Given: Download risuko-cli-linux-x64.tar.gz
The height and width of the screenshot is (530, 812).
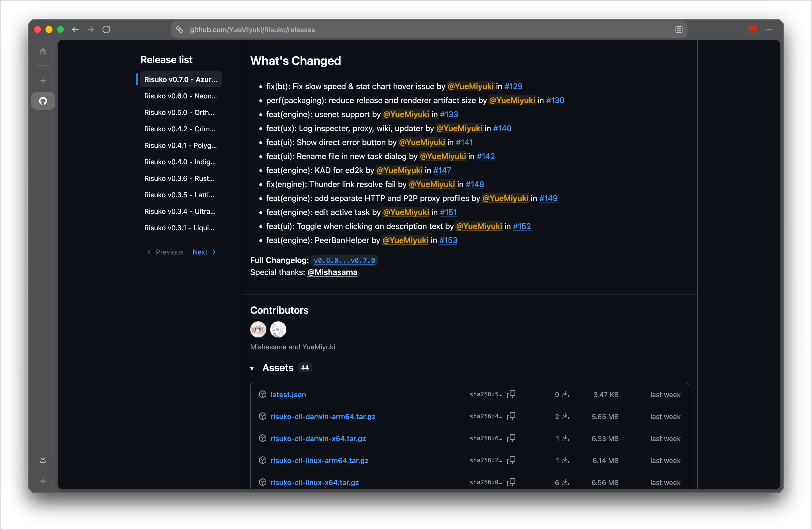Looking at the screenshot, I should coord(314,483).
